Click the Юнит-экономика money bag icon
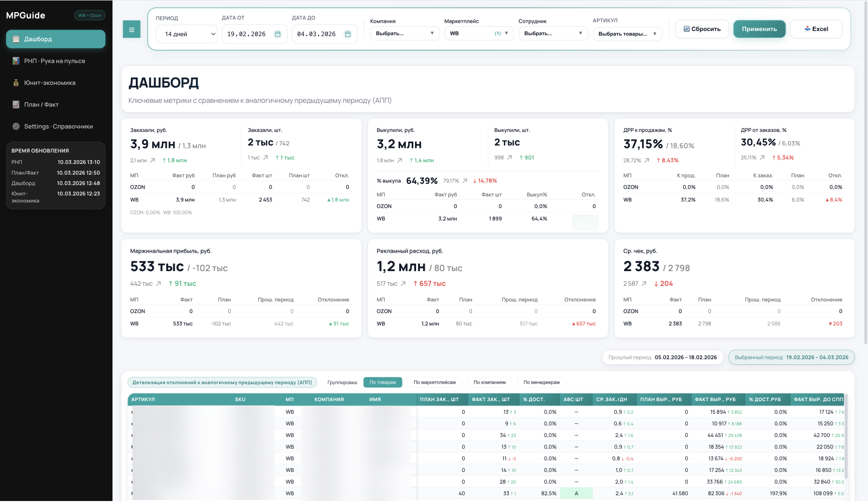This screenshot has height=502, width=868. tap(16, 82)
